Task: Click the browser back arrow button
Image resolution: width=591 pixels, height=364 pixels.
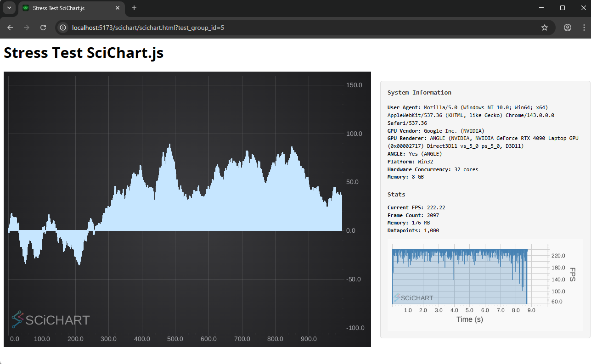Action: [x=10, y=28]
